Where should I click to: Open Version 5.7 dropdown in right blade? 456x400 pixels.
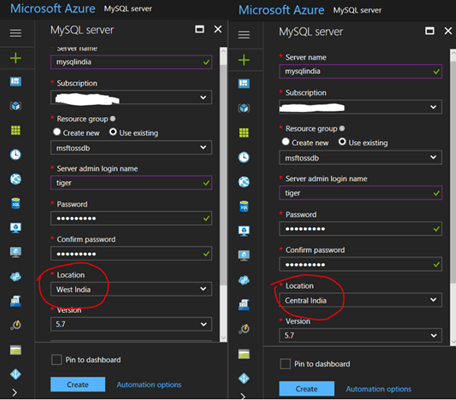[x=361, y=335]
